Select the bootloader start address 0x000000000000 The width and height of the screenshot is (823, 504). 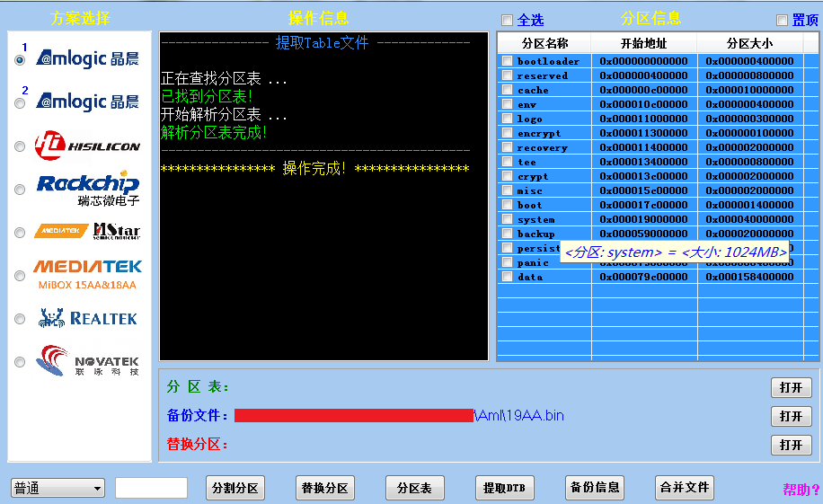[644, 61]
